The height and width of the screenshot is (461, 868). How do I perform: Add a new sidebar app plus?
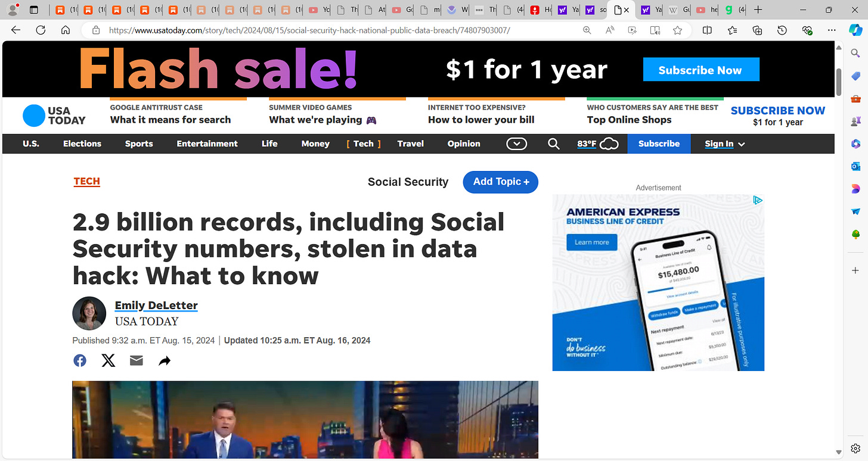tap(855, 270)
